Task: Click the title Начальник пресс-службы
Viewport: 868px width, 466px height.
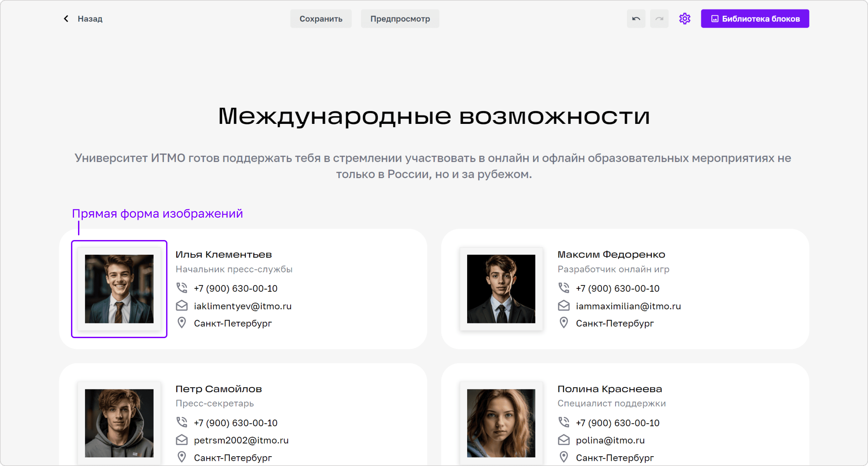Action: [x=234, y=269]
